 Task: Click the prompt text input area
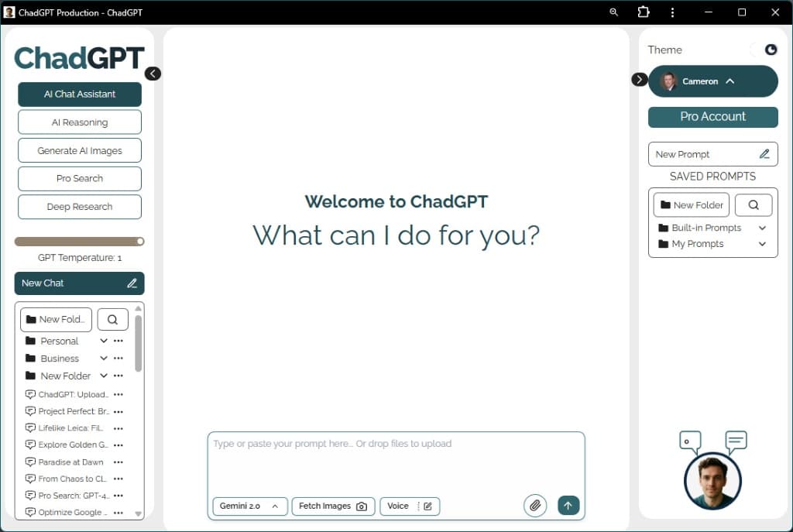tap(396, 463)
